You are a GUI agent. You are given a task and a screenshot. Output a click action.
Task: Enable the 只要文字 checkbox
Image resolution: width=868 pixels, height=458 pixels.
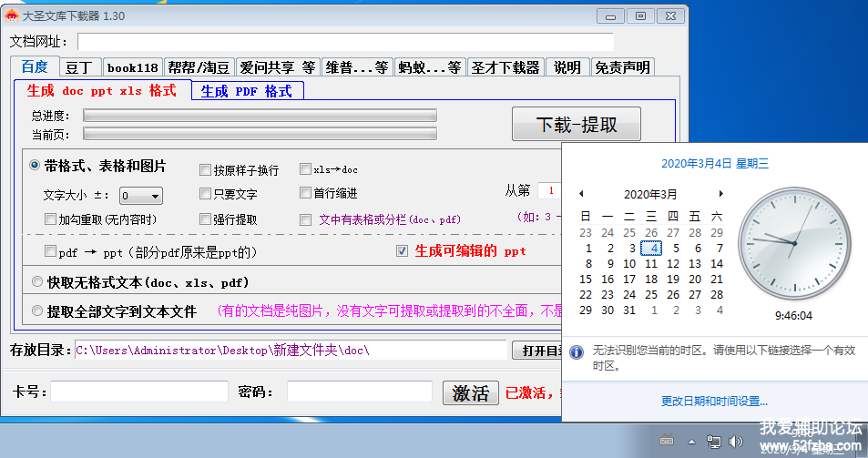point(205,194)
